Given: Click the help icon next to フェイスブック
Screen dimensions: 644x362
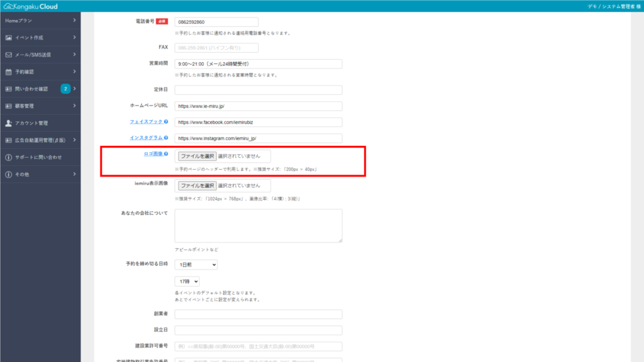Looking at the screenshot, I should (166, 122).
